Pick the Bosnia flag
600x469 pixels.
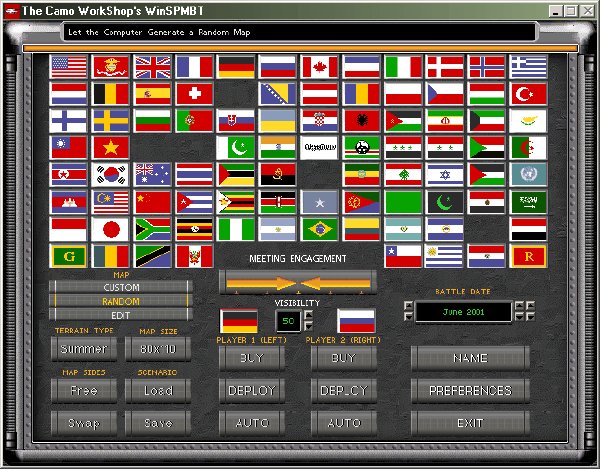pos(278,94)
